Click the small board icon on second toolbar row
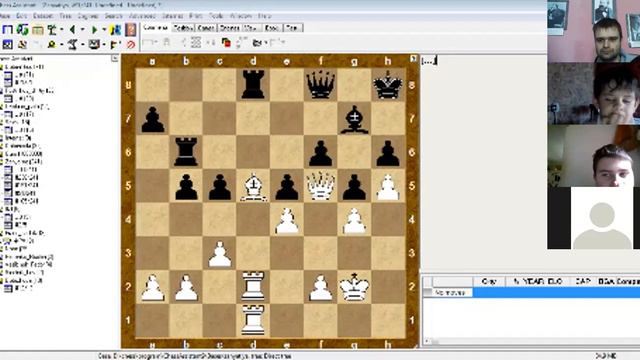 7,44
